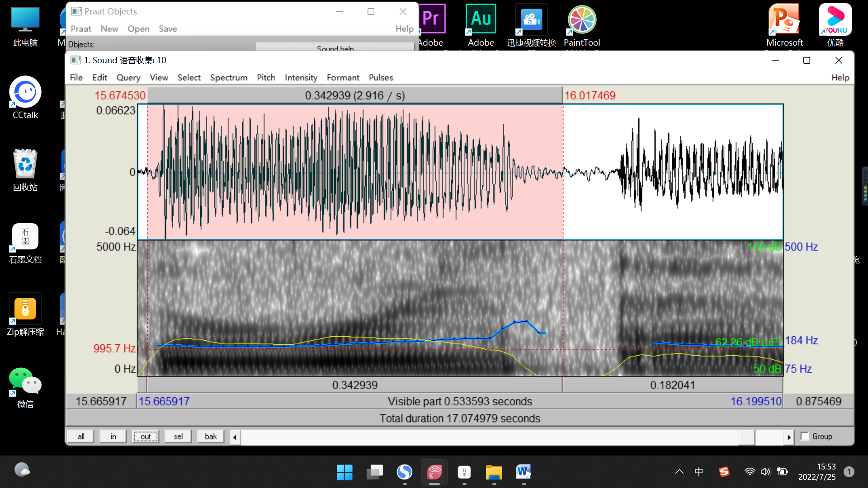Play the selection bar 0.342939

(x=355, y=385)
